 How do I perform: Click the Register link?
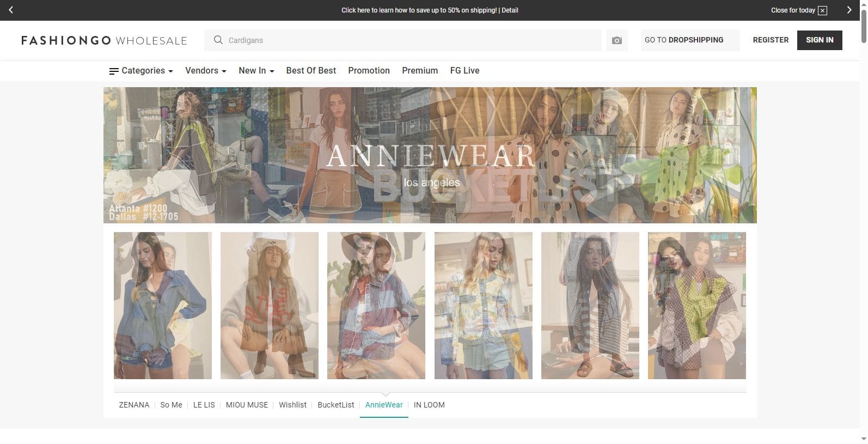click(771, 40)
